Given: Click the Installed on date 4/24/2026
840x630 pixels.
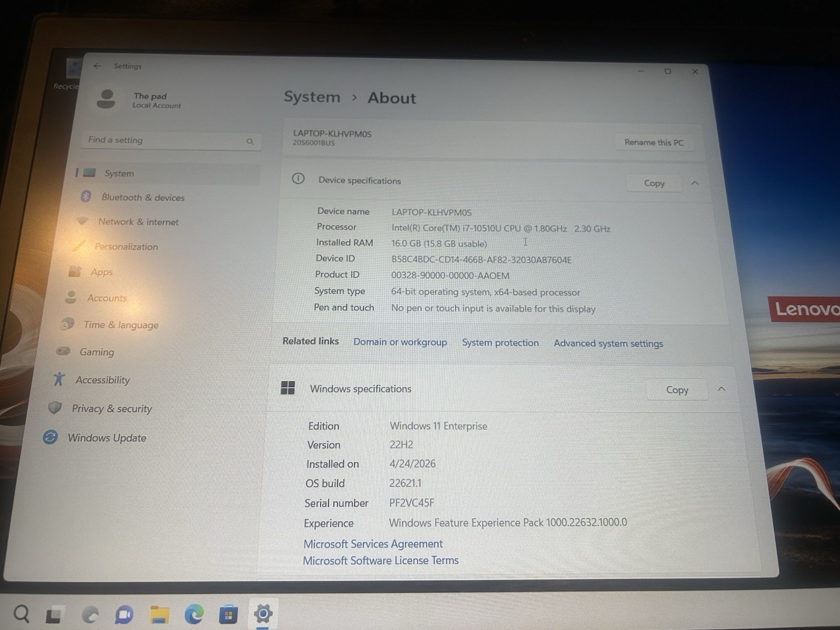Looking at the screenshot, I should [x=413, y=464].
